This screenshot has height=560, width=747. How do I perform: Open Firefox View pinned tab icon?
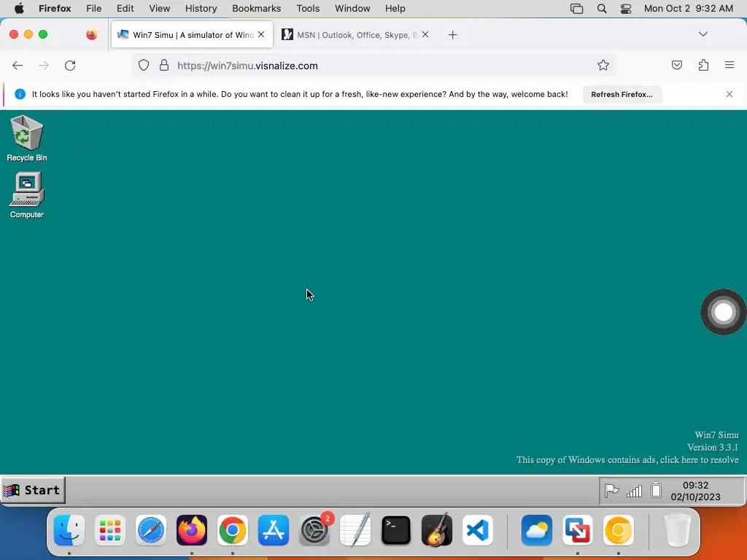(x=91, y=34)
